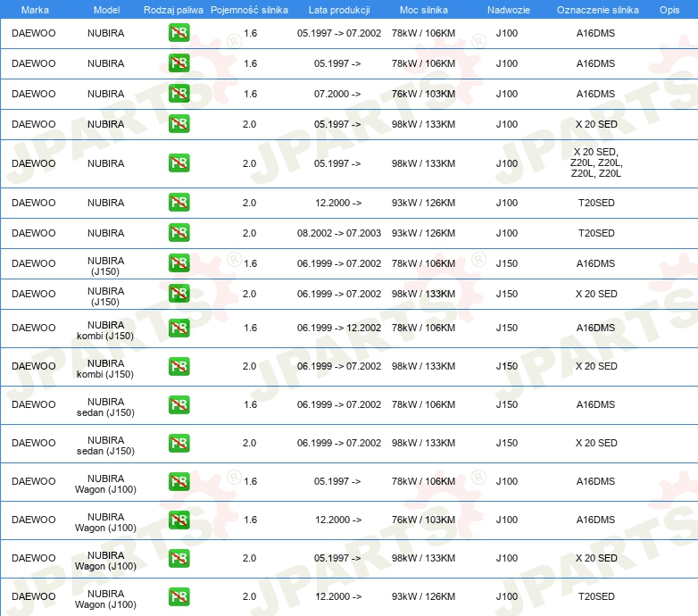Click J150 body cell in NUBIRA kombi 1.6 row

click(507, 328)
